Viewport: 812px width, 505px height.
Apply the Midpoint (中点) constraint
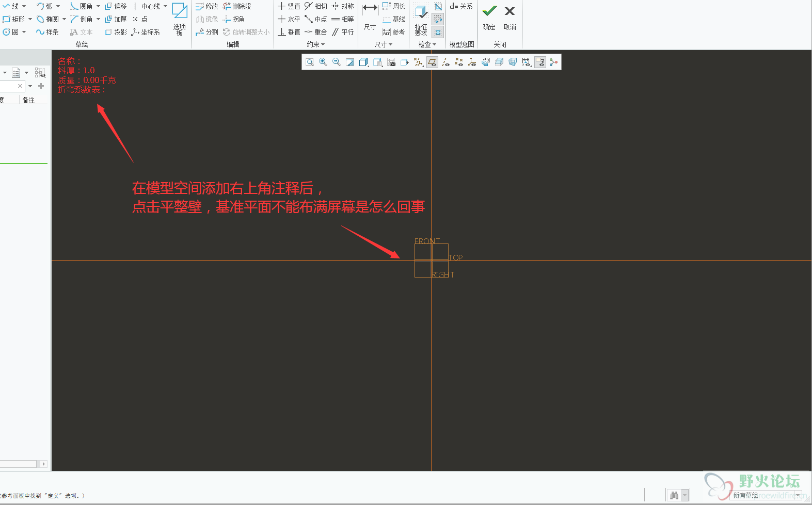pos(316,19)
